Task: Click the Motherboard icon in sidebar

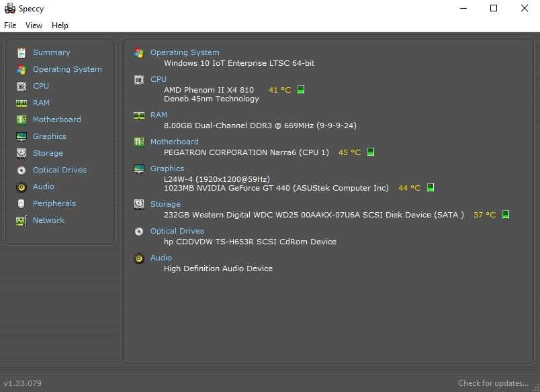Action: click(21, 119)
